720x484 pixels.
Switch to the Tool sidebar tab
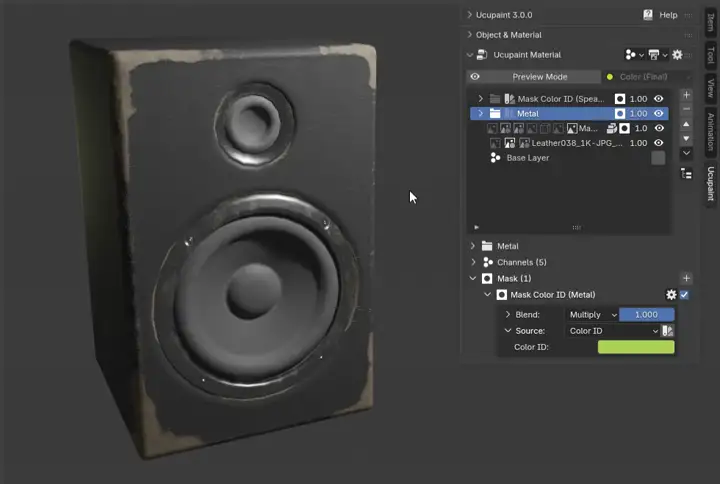[711, 55]
